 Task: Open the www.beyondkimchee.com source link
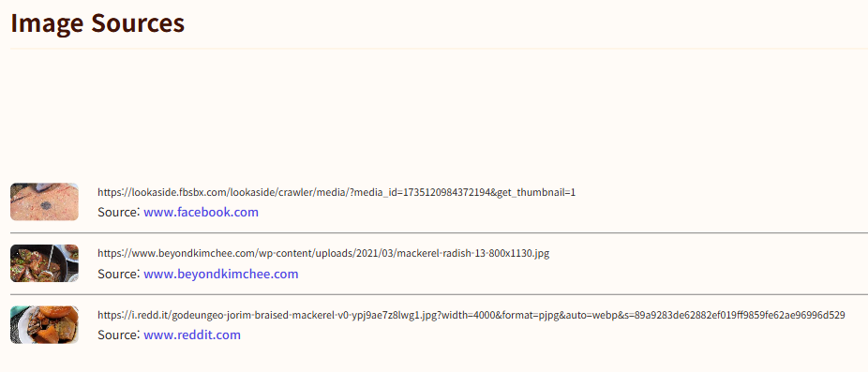click(221, 274)
